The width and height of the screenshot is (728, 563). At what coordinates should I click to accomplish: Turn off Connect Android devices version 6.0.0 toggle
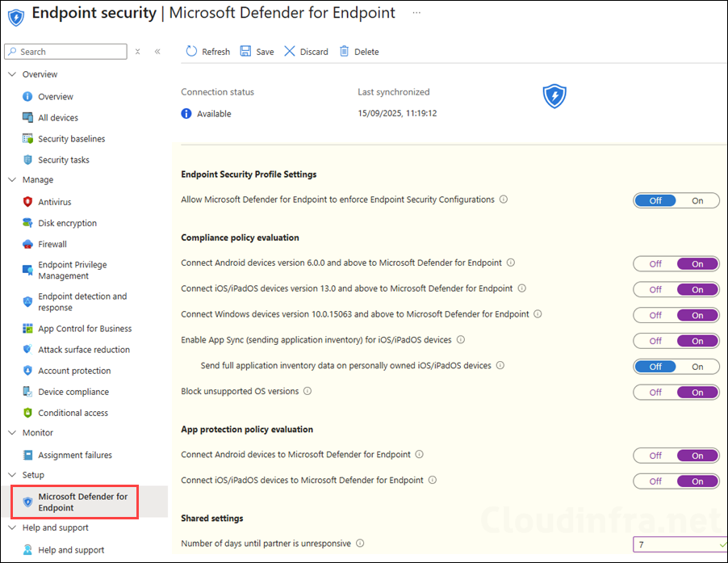[x=655, y=264]
